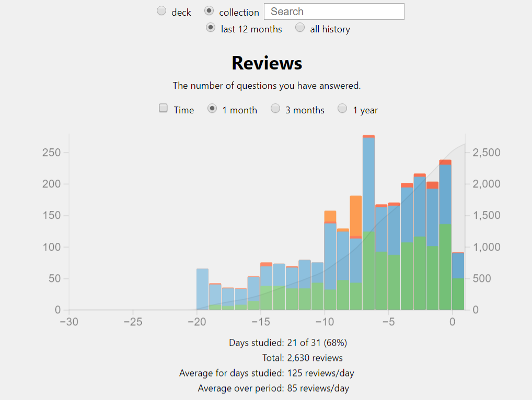
Task: Click the Reviews heading
Action: (x=267, y=63)
